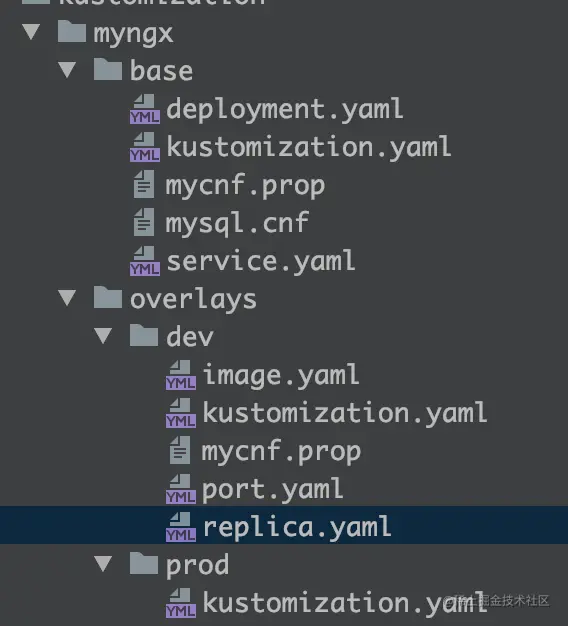The image size is (568, 626).
Task: Collapse the myngx folder arrow
Action: (x=31, y=32)
